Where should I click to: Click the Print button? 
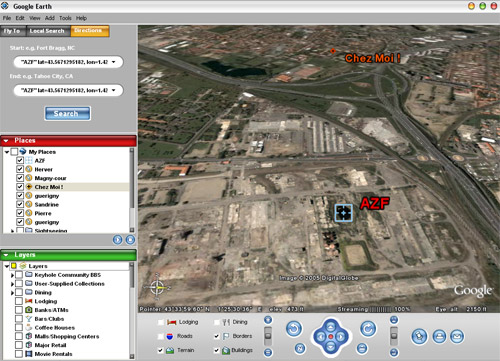point(439,337)
